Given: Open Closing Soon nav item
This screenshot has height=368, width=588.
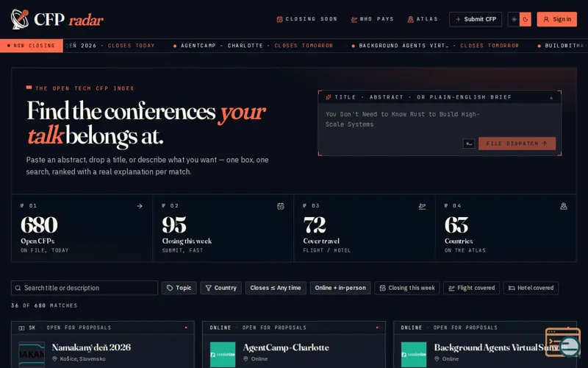Looking at the screenshot, I should 306,19.
